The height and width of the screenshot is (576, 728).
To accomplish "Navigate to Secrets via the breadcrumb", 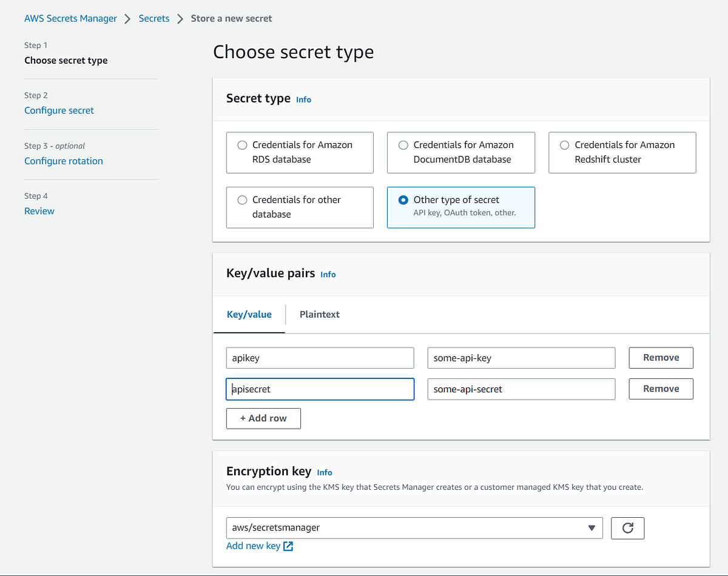I will point(153,18).
